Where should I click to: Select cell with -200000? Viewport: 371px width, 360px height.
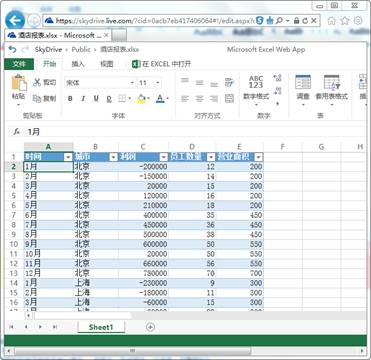[x=143, y=167]
